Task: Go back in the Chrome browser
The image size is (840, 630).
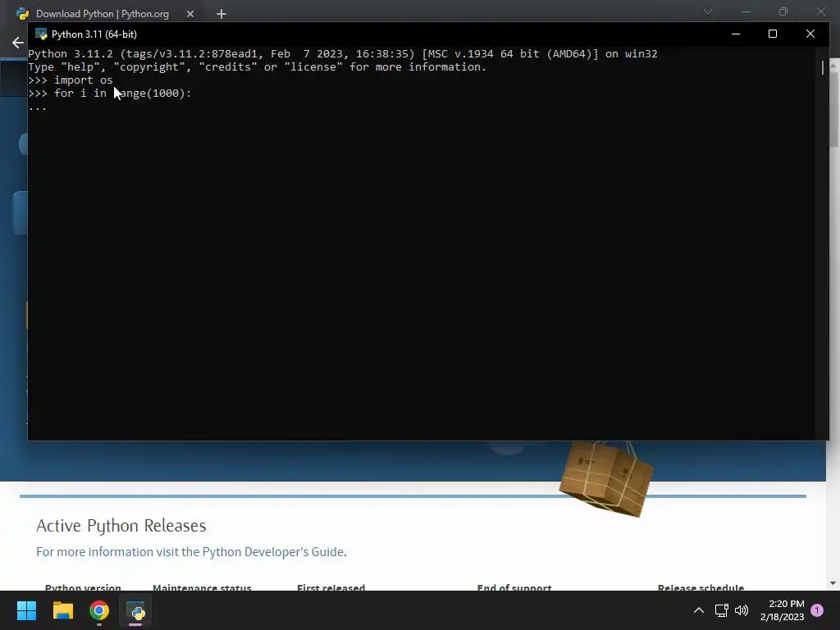Action: pos(18,43)
